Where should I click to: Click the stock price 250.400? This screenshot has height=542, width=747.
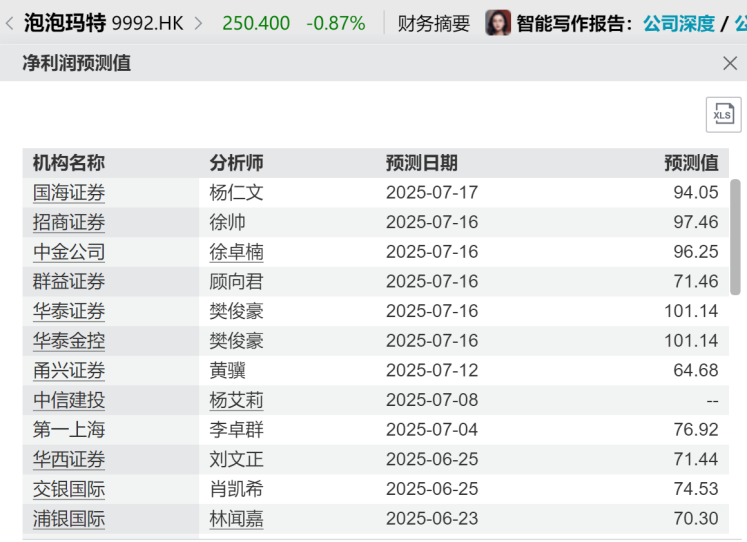[x=256, y=23]
